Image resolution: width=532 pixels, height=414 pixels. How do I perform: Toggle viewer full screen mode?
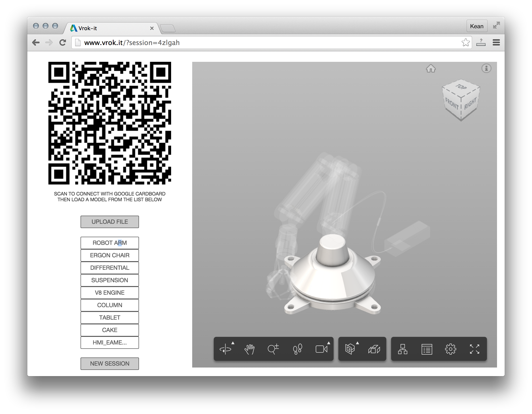coord(474,349)
